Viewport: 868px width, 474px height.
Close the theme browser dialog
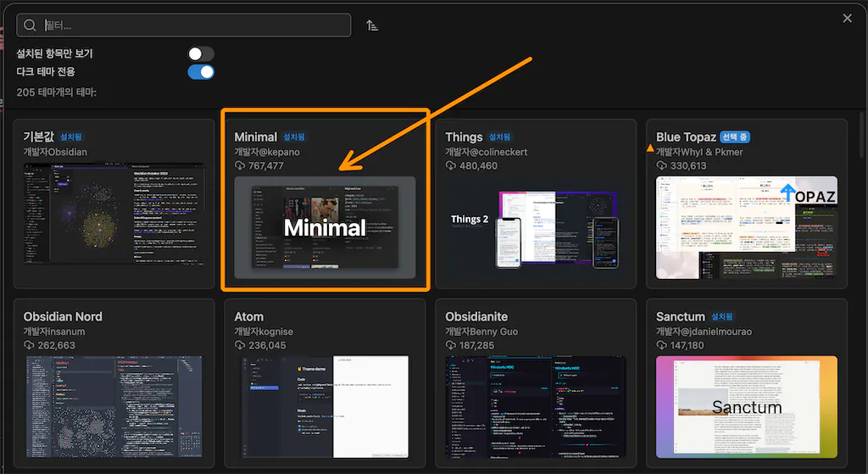tap(847, 18)
